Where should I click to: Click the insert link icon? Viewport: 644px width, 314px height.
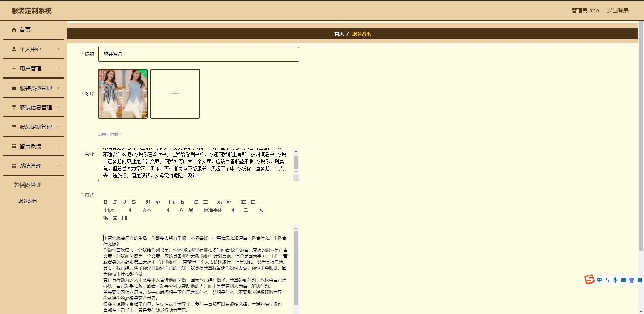tap(105, 218)
